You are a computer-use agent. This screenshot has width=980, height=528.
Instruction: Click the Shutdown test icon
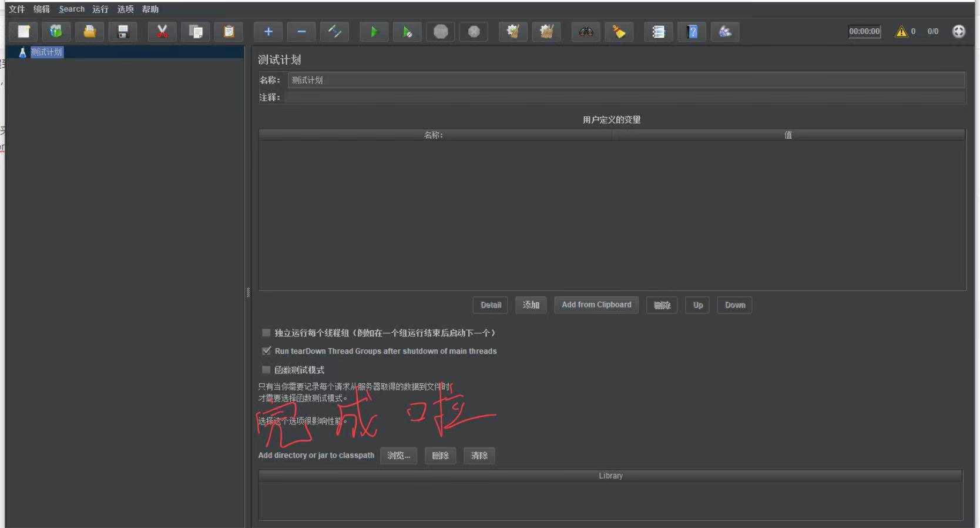pos(474,32)
